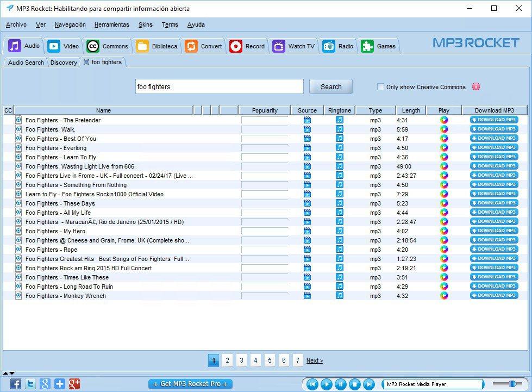Open source video for The Pretender
The width and height of the screenshot is (532, 392).
[x=307, y=120]
